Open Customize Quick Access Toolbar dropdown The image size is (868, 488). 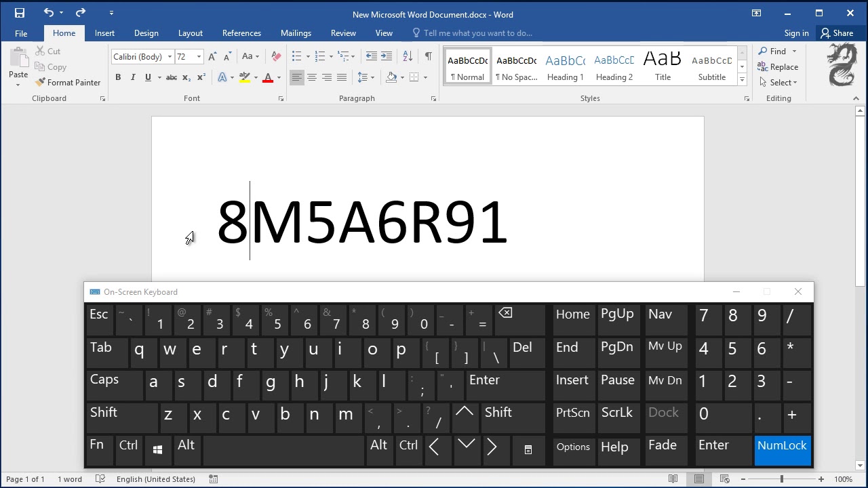point(111,13)
